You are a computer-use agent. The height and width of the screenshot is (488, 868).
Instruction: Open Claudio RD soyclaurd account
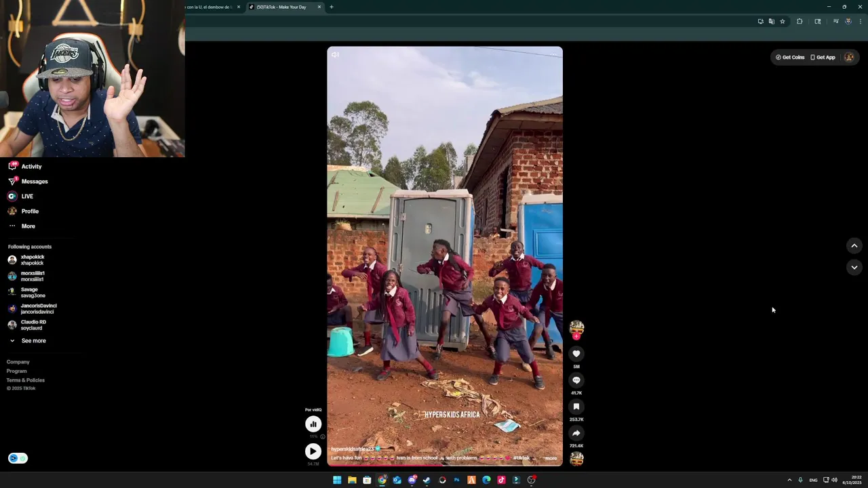point(26,325)
